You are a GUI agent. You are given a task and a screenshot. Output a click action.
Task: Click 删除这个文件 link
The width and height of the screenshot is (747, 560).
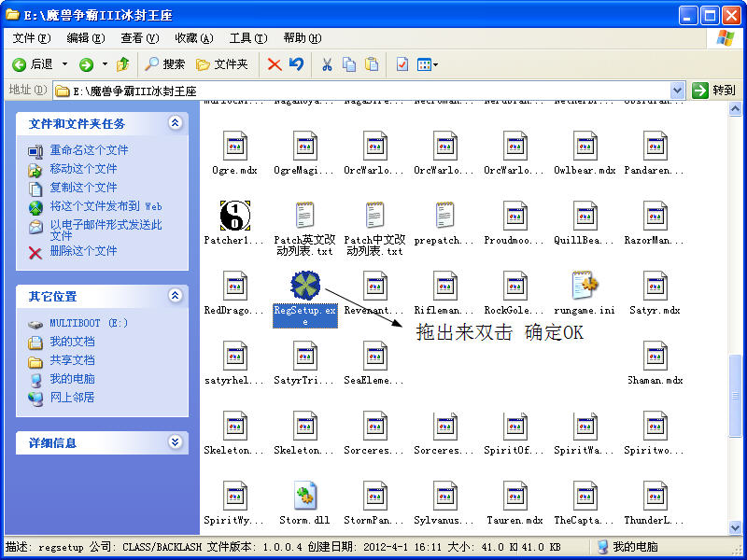pos(83,251)
